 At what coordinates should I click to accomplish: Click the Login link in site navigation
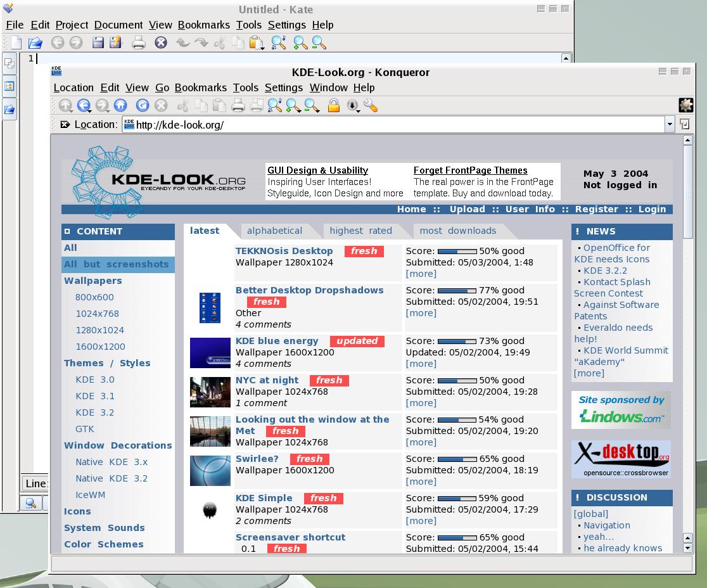click(652, 208)
